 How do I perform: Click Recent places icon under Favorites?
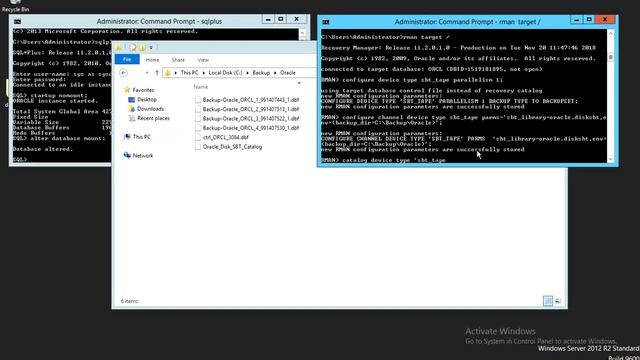(131, 118)
